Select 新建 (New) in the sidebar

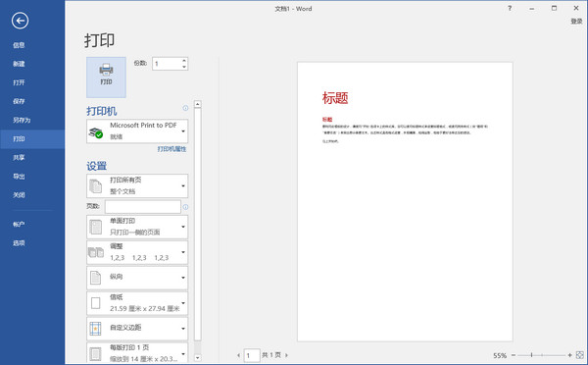19,64
